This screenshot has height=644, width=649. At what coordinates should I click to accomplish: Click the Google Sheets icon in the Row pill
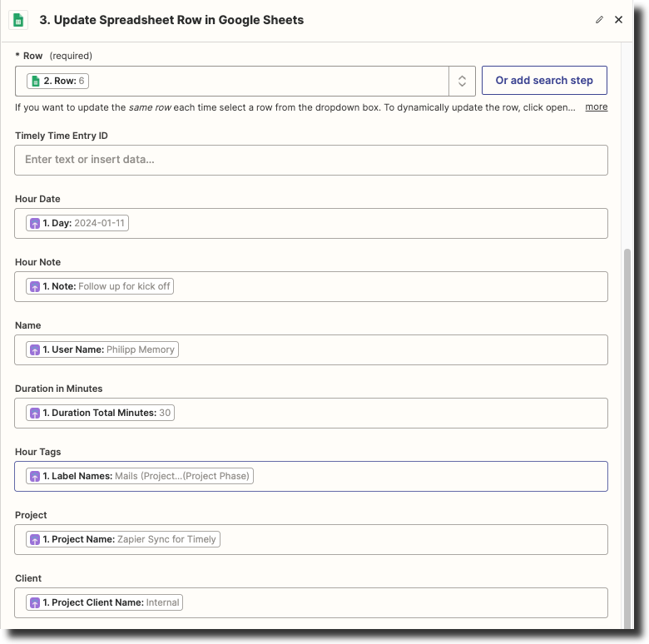click(35, 81)
